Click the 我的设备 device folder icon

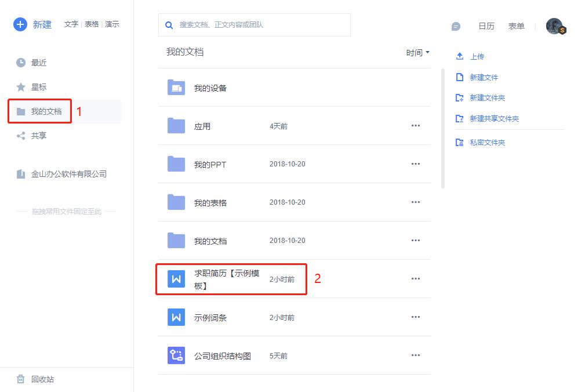click(176, 88)
